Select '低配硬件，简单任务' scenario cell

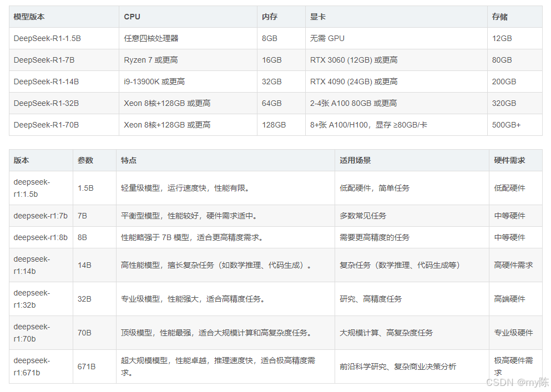pos(412,188)
